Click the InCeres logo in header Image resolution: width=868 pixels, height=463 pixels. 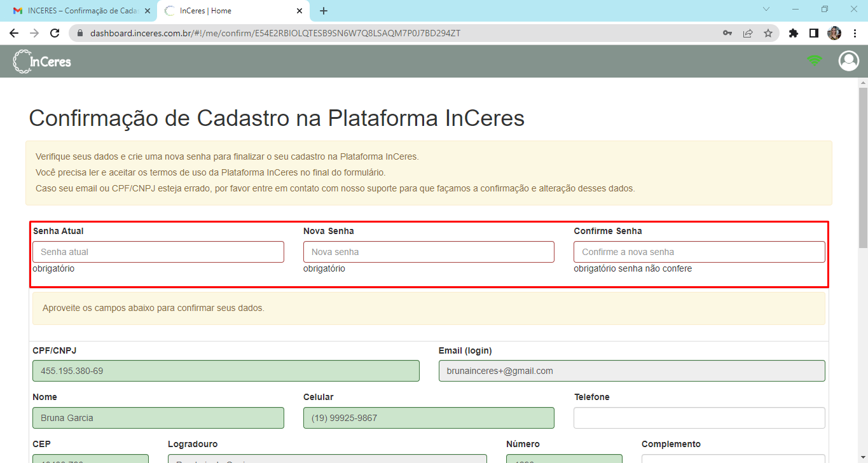pos(42,61)
